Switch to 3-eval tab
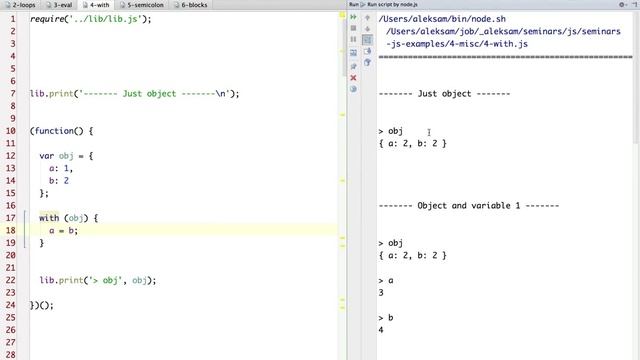 tap(60, 5)
